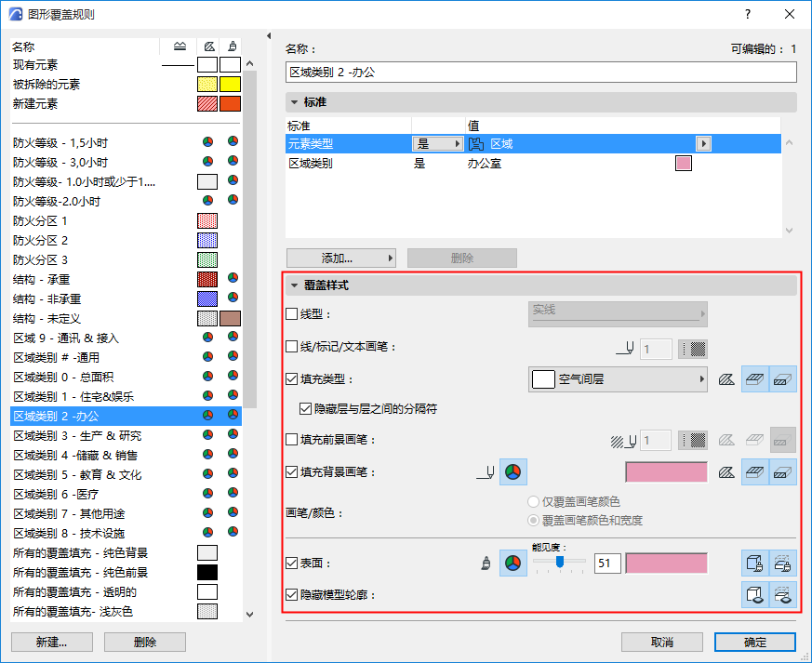
Task: Click the 删除 criteria button
Action: 462,258
